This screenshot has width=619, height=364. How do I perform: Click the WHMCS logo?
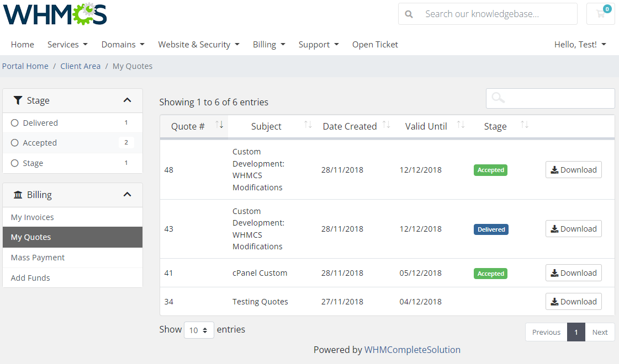pos(55,14)
